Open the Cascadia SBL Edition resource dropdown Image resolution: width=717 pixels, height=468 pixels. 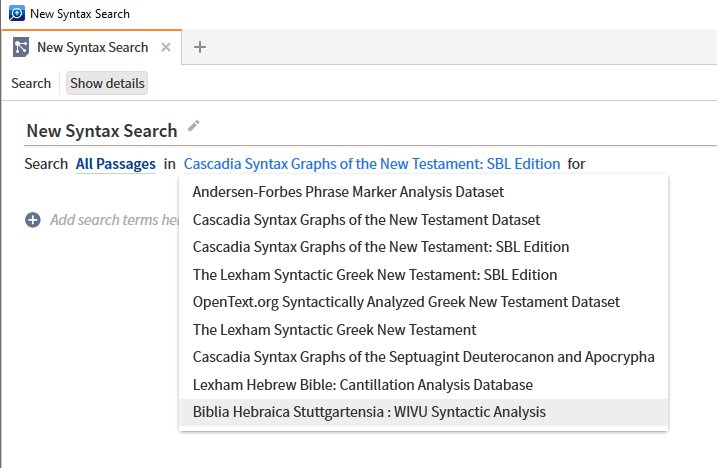point(372,164)
